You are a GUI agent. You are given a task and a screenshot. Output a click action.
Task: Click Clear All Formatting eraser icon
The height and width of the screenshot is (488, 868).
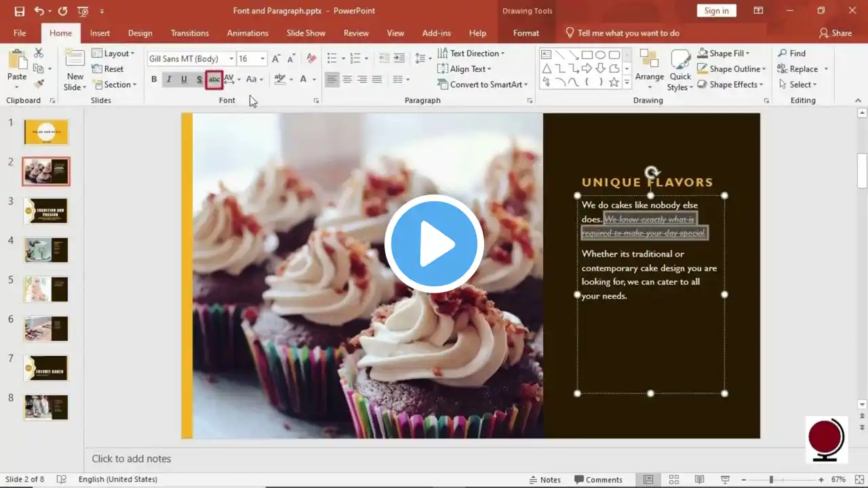pyautogui.click(x=311, y=59)
